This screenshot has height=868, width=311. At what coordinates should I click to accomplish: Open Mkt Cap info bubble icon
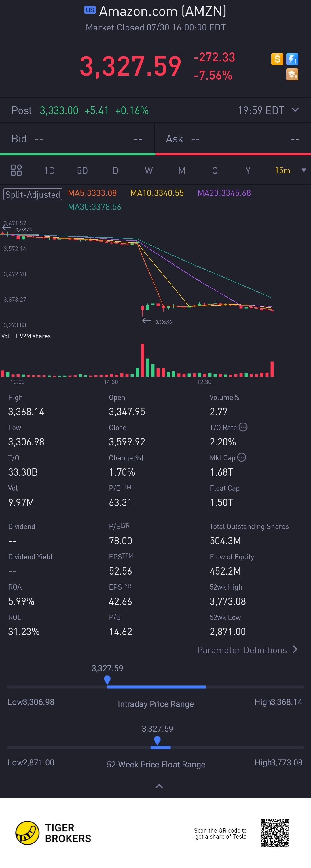click(241, 457)
